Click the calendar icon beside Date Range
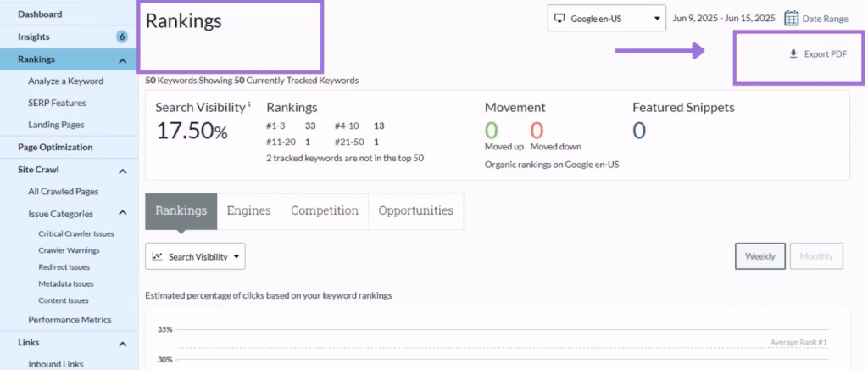Screen dimensions: 868x370 pos(792,19)
